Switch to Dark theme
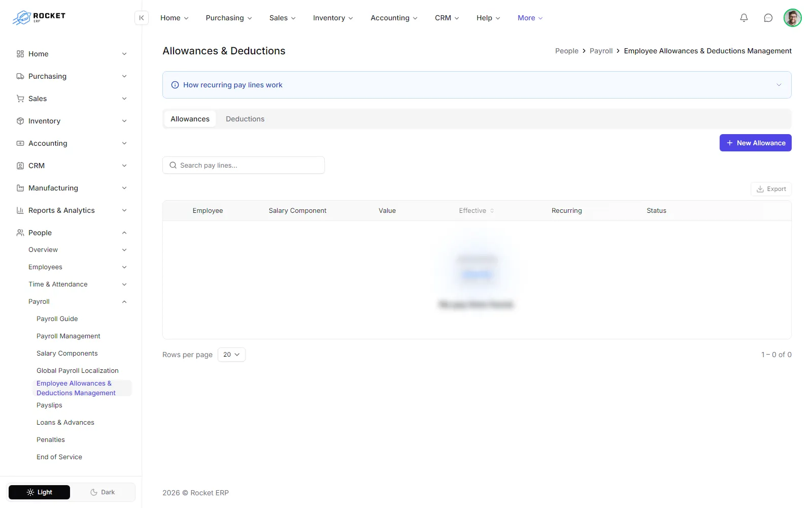Image resolution: width=812 pixels, height=508 pixels. [x=103, y=492]
